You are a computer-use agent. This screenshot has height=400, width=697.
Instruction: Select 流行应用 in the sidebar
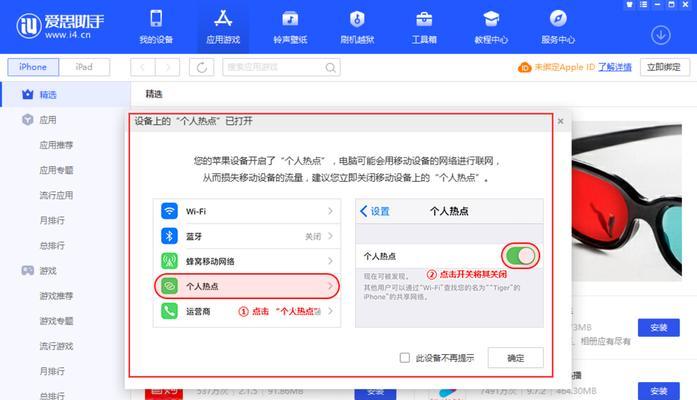[56, 195]
